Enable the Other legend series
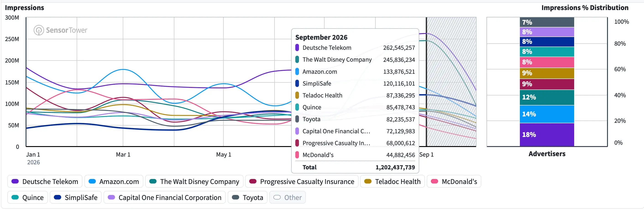Viewport: 644px width, 210px height. coord(288,197)
